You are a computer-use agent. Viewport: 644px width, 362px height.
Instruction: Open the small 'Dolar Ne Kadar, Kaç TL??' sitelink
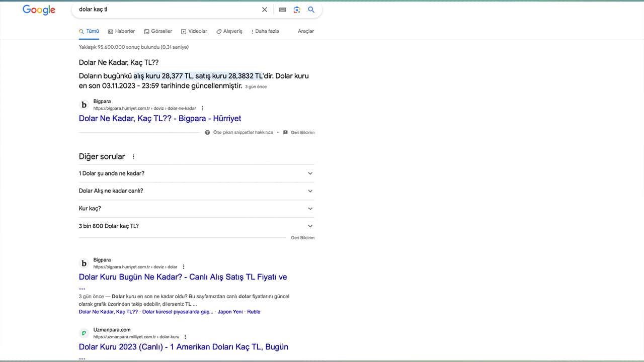pyautogui.click(x=108, y=312)
